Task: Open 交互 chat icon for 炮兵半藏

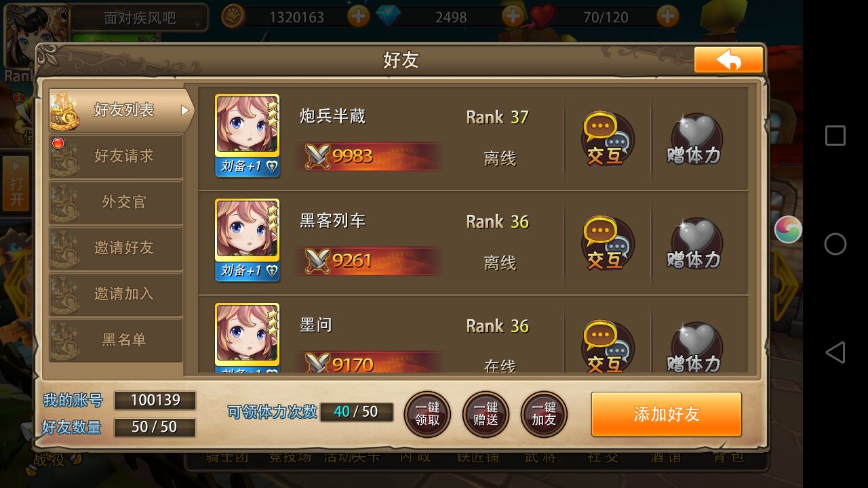Action: [x=607, y=139]
